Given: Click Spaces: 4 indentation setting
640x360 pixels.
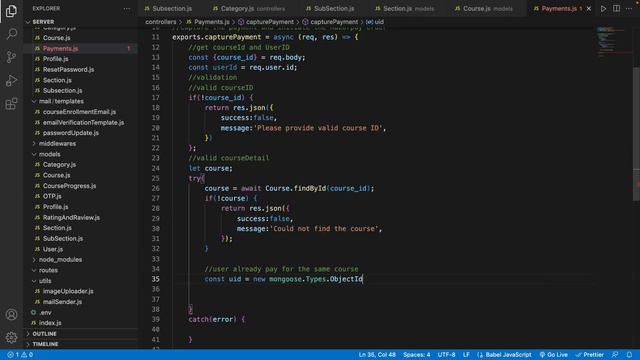Looking at the screenshot, I should point(417,355).
